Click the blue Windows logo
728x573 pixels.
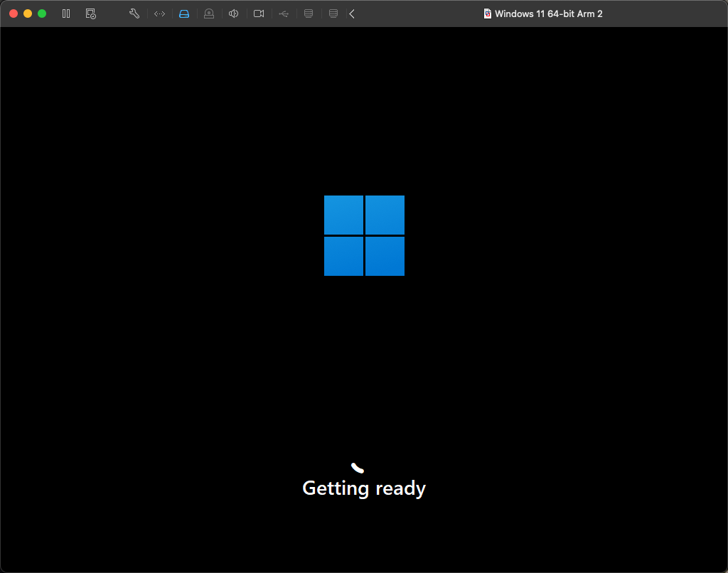(364, 235)
